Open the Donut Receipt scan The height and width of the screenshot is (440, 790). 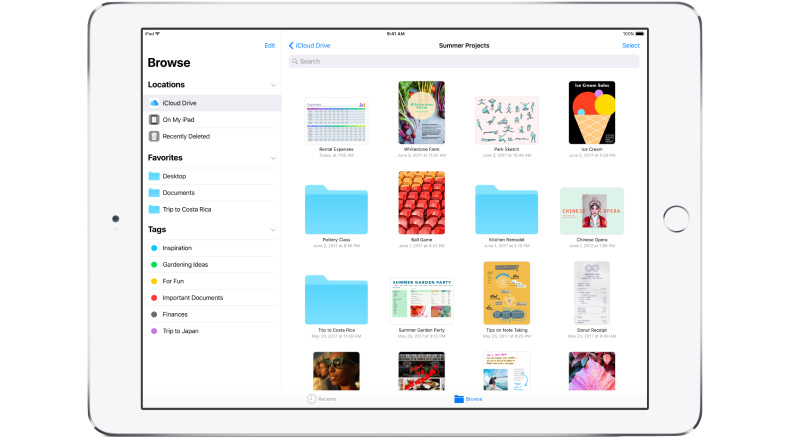[591, 293]
